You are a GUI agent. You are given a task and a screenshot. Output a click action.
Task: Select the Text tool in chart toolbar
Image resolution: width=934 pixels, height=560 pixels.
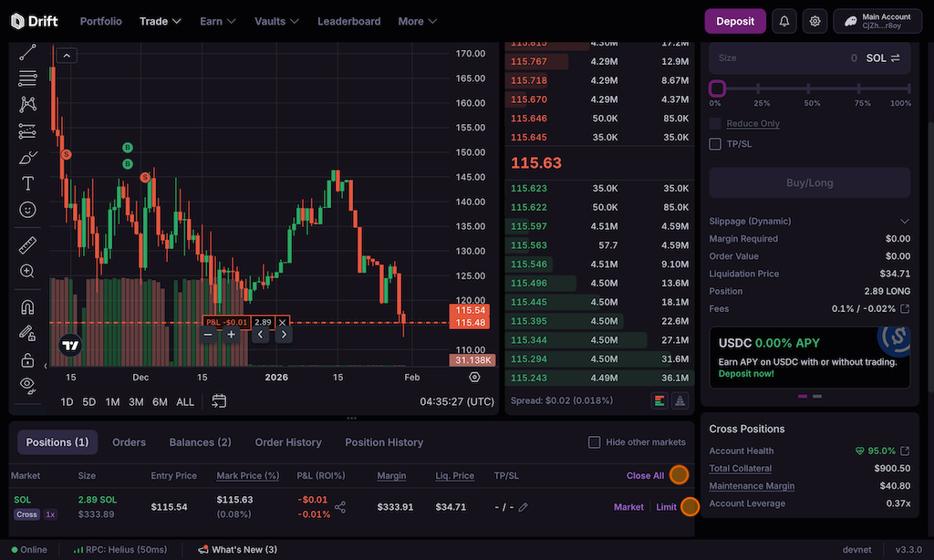tap(27, 183)
